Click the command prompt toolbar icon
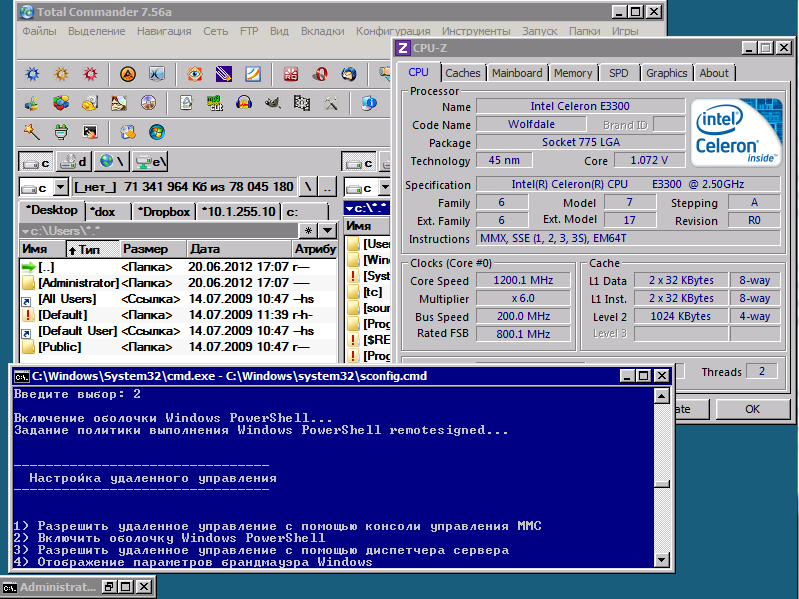 tap(90, 132)
